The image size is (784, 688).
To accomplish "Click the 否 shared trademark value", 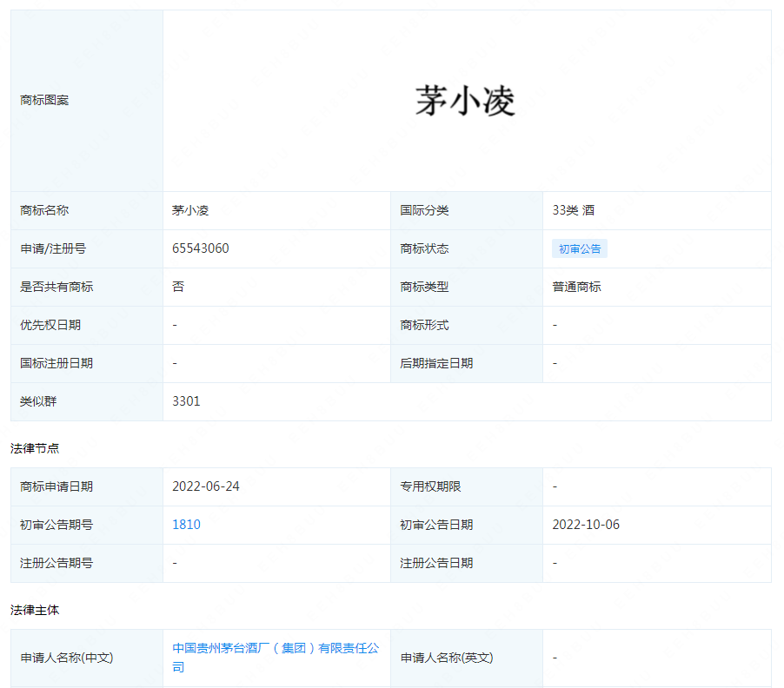I will [178, 287].
